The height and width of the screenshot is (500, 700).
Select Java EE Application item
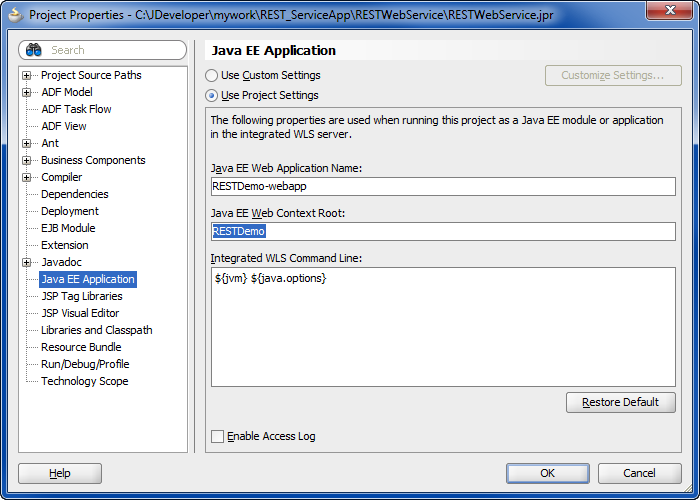[x=88, y=279]
